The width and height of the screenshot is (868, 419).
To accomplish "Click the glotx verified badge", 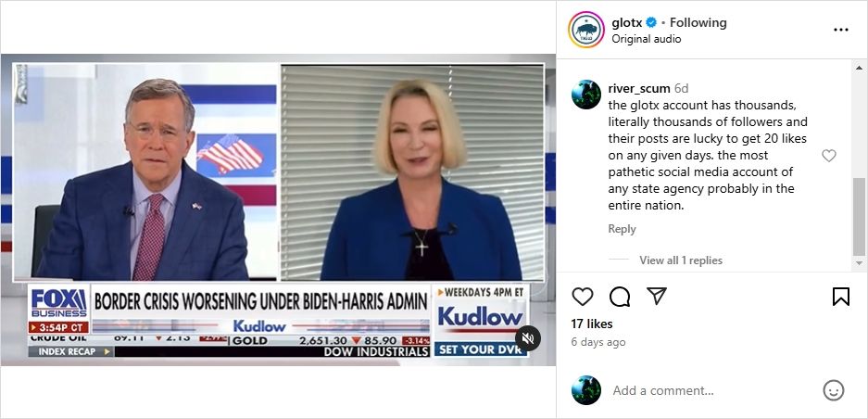I will tap(651, 23).
